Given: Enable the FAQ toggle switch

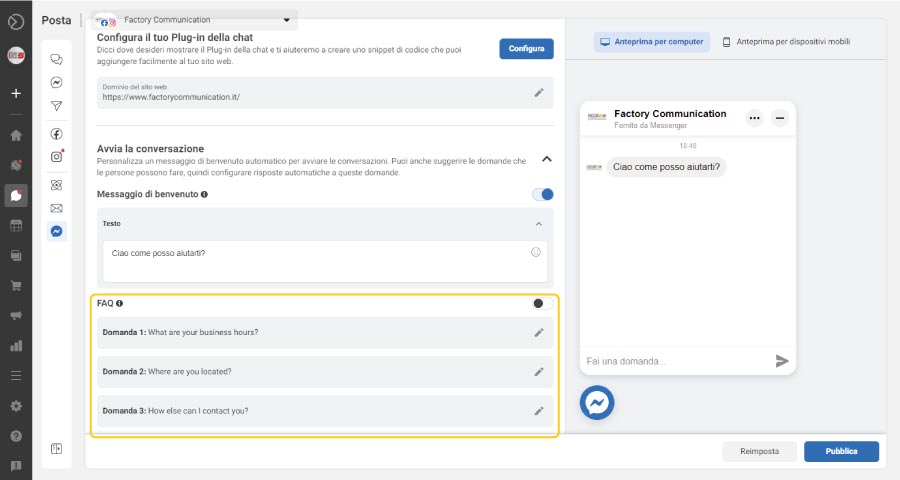Looking at the screenshot, I should (542, 303).
